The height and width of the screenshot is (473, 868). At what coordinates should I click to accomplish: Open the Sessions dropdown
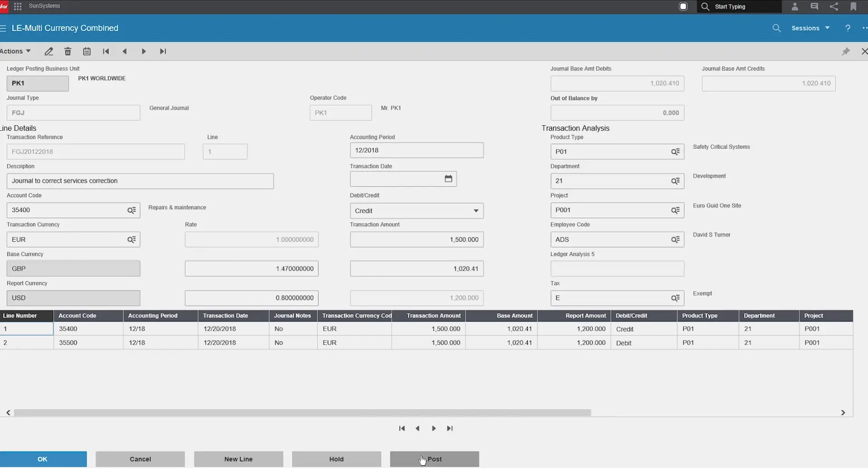pos(811,28)
